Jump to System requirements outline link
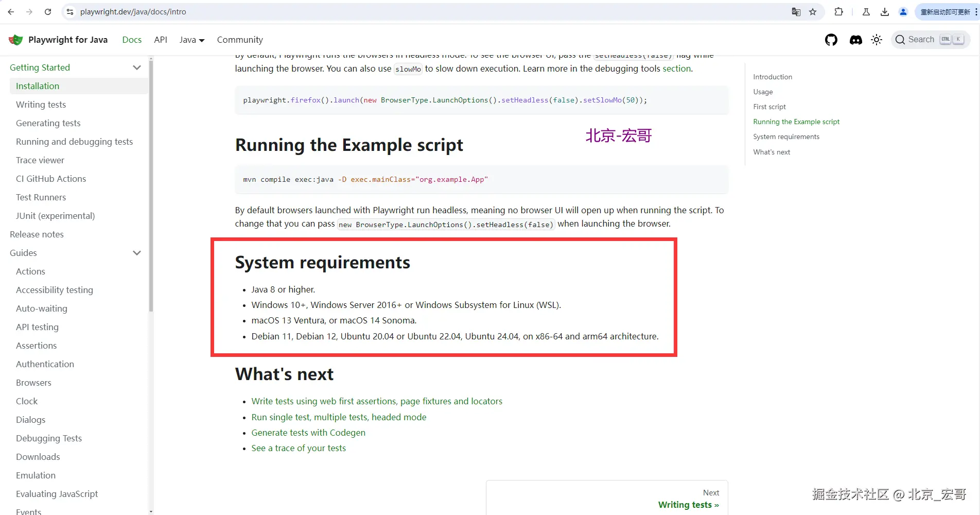This screenshot has height=515, width=980. 786,136
